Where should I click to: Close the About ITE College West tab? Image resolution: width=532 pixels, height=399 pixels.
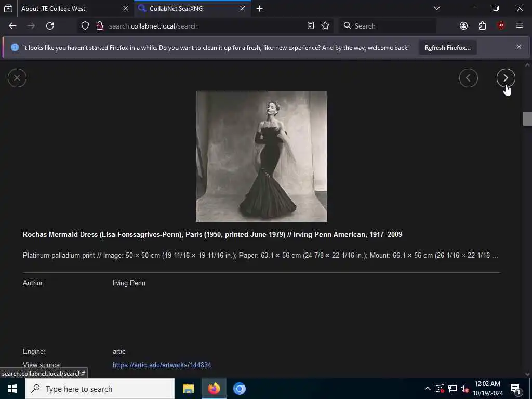[126, 8]
